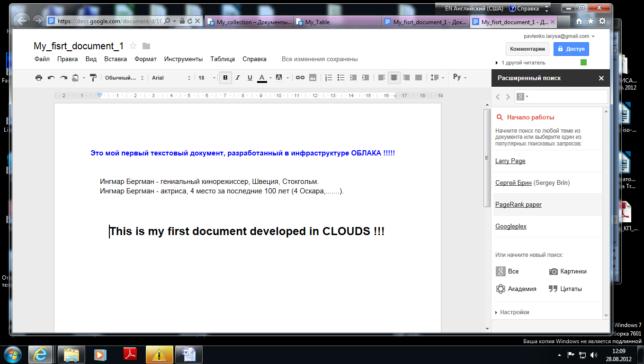Apply a bulleted list
The image size is (644, 364).
340,78
